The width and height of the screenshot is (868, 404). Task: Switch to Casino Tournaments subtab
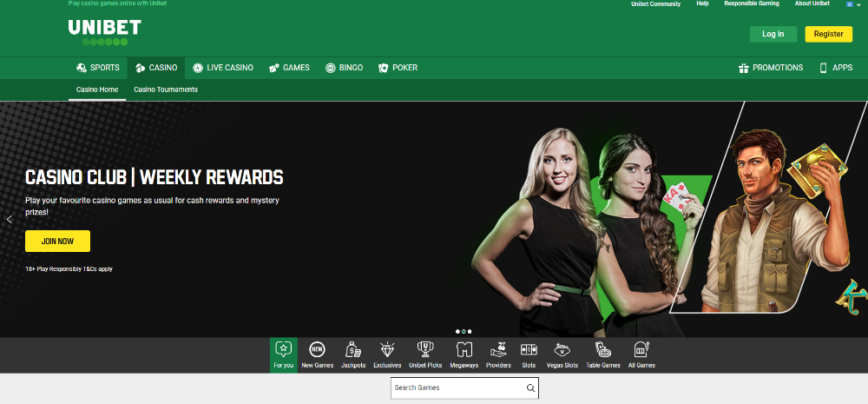pos(166,89)
